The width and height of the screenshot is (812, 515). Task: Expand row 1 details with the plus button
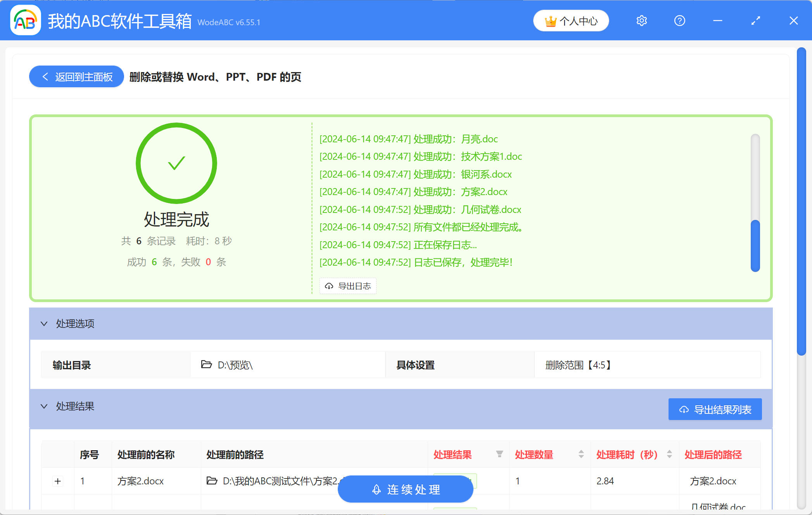tap(57, 481)
